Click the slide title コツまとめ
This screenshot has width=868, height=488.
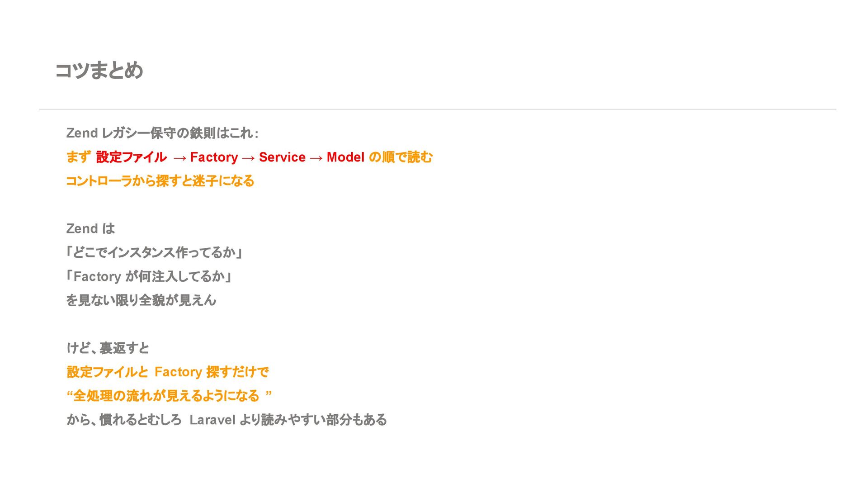point(99,71)
